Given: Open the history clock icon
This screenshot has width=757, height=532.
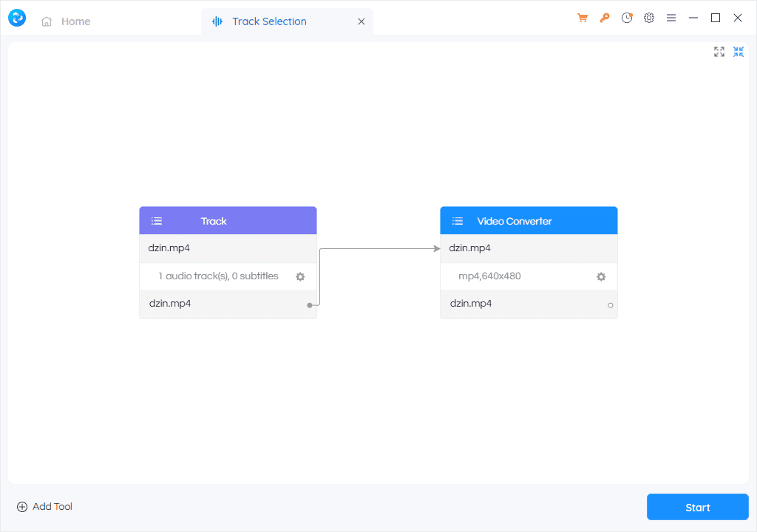Looking at the screenshot, I should pos(627,18).
